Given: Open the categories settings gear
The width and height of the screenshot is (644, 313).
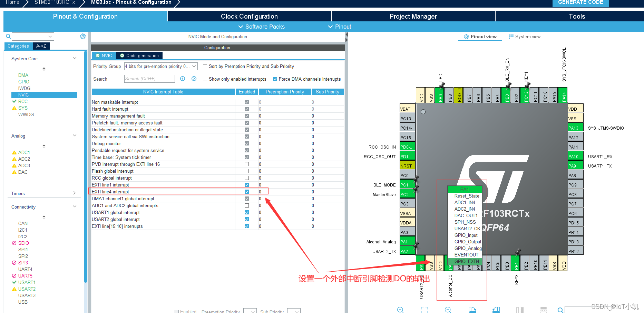Looking at the screenshot, I should tap(83, 36).
